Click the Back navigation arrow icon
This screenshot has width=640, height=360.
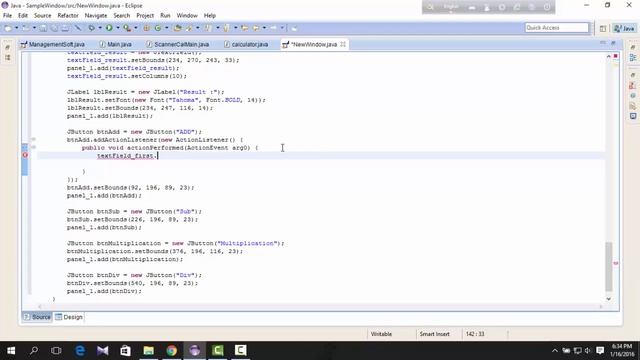point(256,28)
